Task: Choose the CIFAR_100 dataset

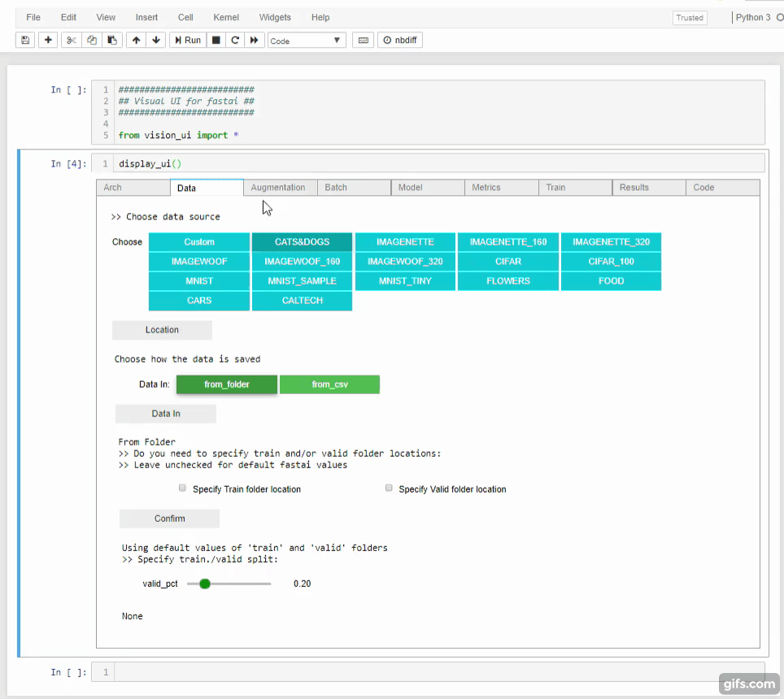Action: coord(611,262)
